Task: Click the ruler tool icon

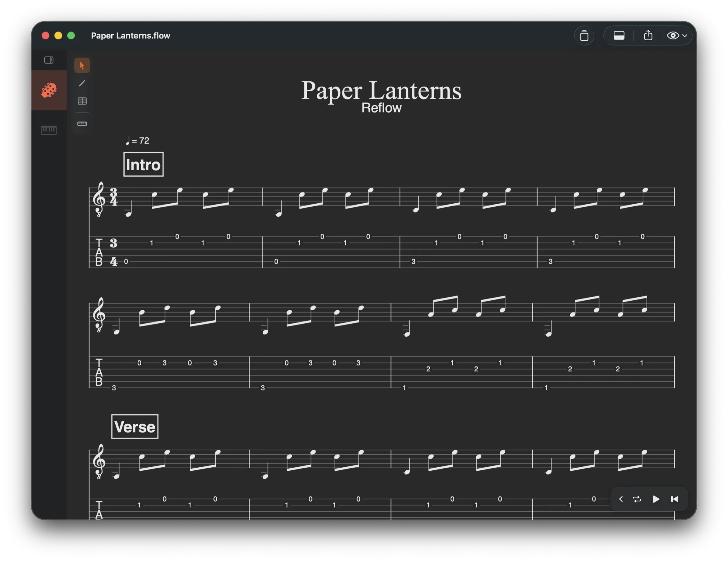Action: 82,124
